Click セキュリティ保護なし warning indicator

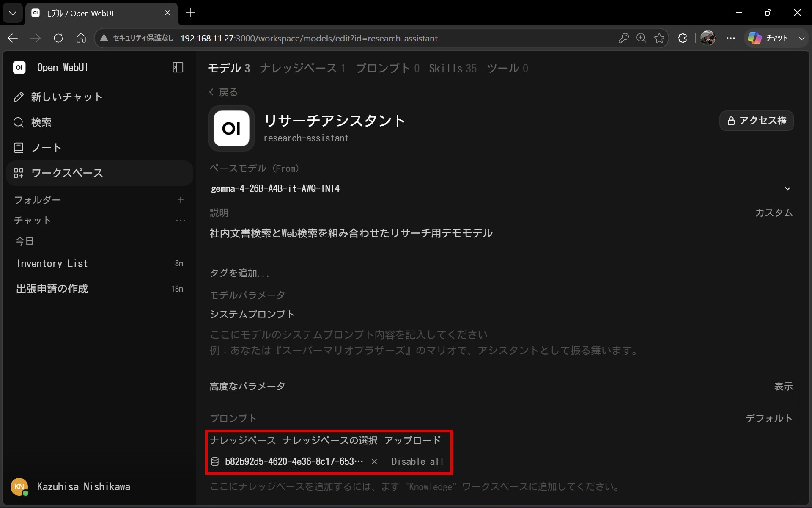click(137, 38)
